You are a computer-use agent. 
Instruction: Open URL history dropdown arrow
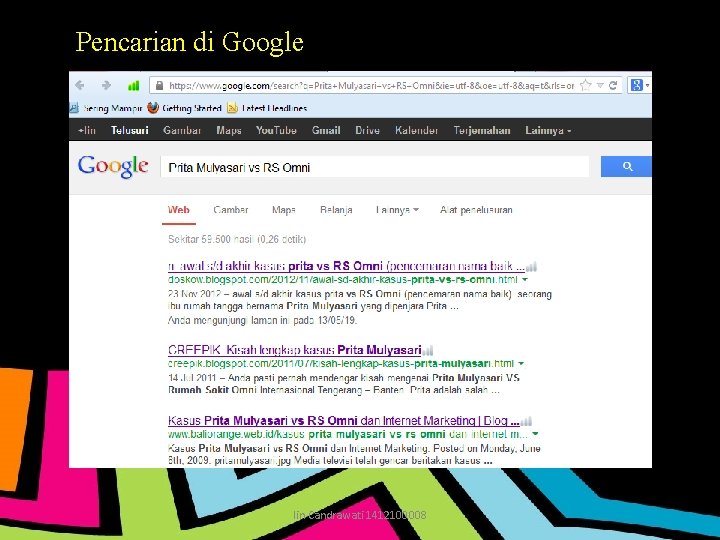(600, 85)
